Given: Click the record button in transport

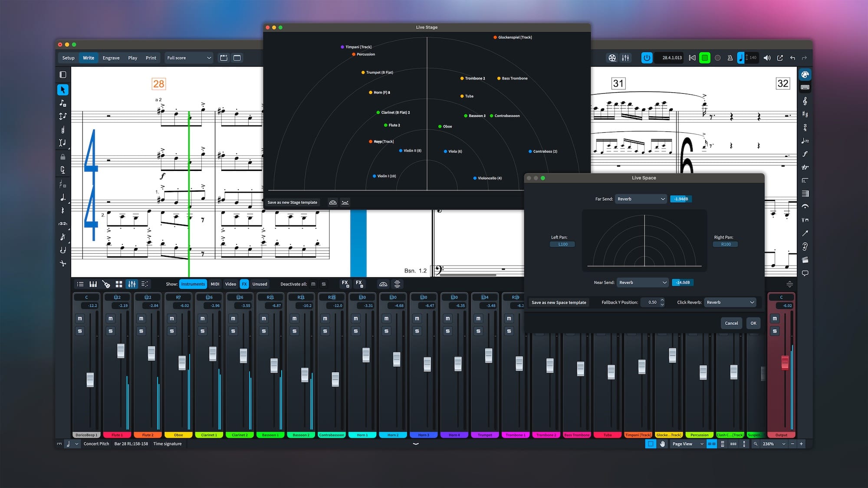Looking at the screenshot, I should (718, 58).
